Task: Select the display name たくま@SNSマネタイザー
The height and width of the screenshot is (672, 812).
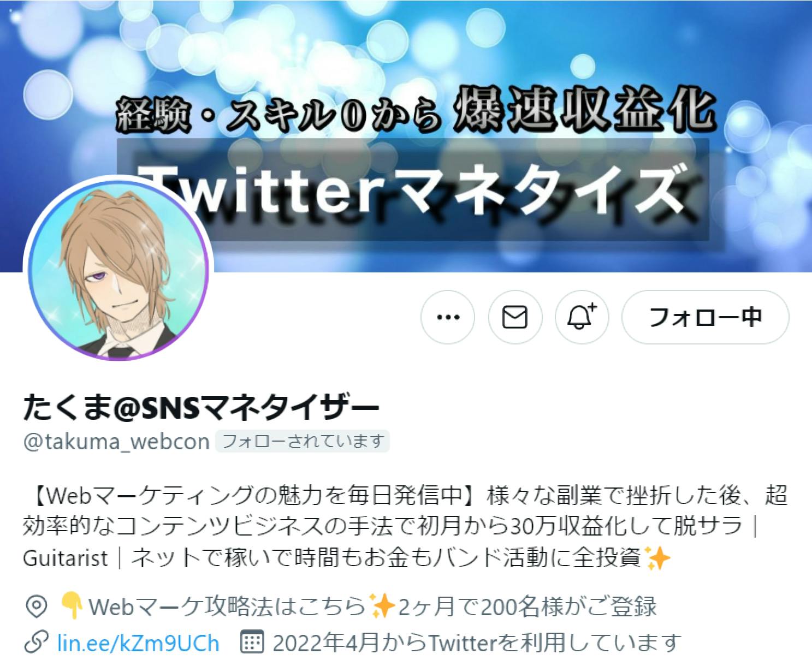Action: pyautogui.click(x=201, y=408)
